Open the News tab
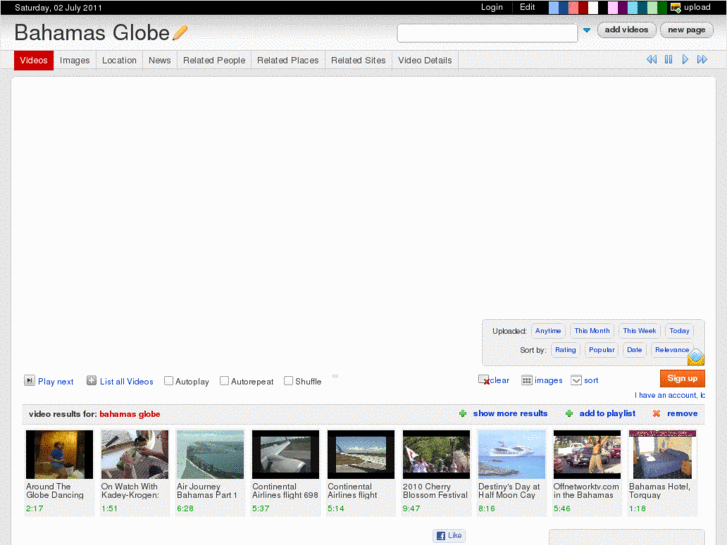The height and width of the screenshot is (545, 727). (x=159, y=60)
